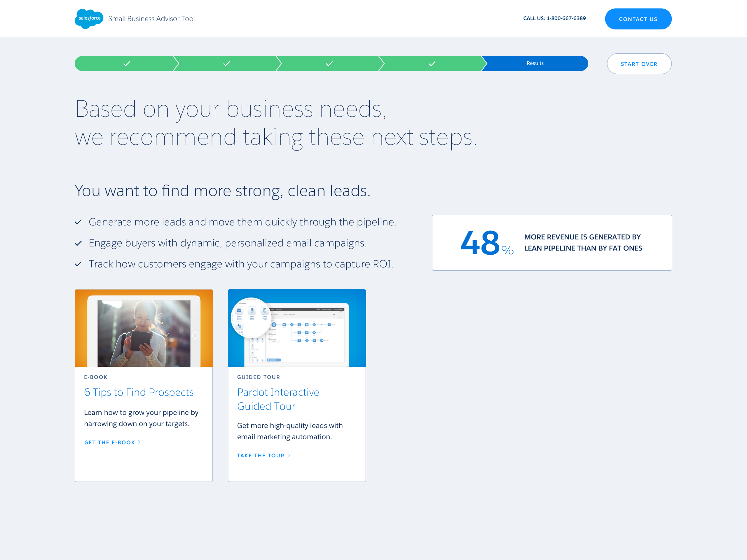
Task: Click Small Business Advisor Tool title
Action: pyautogui.click(x=151, y=19)
